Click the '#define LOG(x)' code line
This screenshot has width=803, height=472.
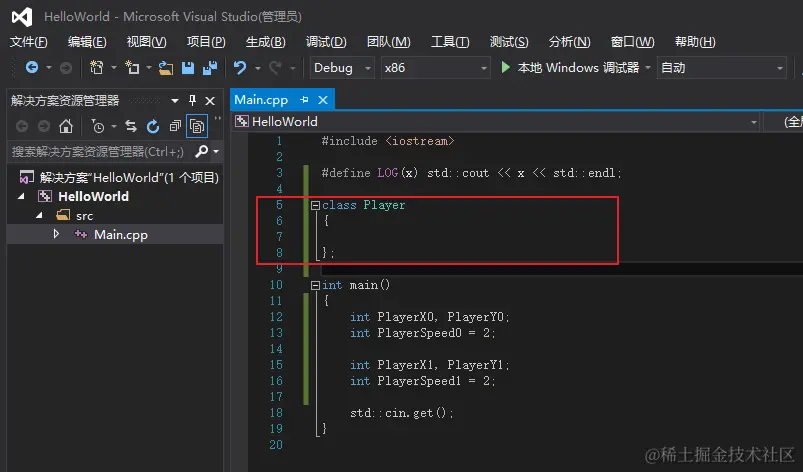coord(471,173)
